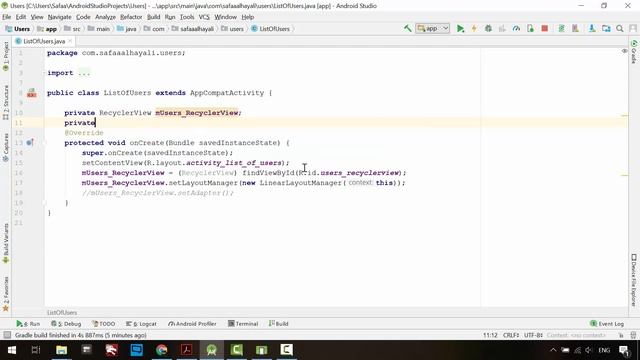The image size is (640, 360).
Task: Open the TODO tool window
Action: [x=103, y=324]
